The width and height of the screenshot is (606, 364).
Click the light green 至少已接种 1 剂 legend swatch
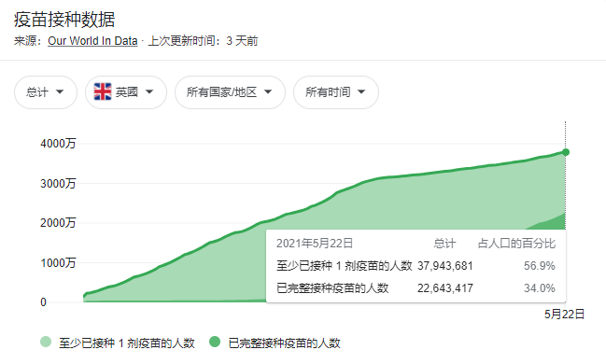point(46,342)
